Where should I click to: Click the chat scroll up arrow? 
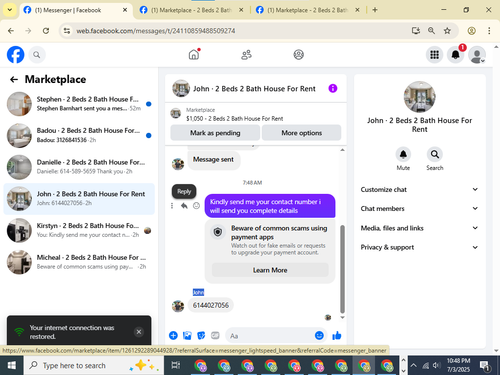pos(342,150)
